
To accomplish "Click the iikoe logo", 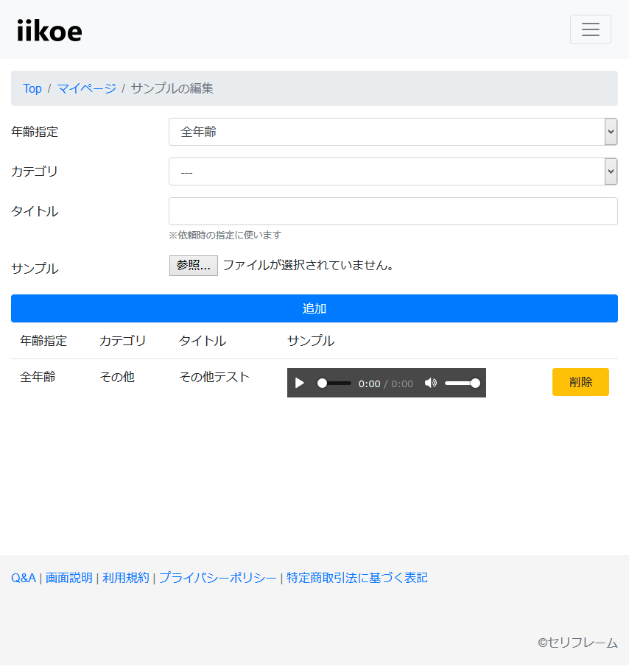I will click(49, 31).
